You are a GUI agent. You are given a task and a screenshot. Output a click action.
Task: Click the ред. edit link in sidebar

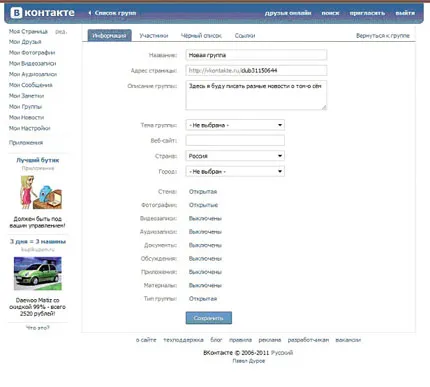click(x=61, y=32)
